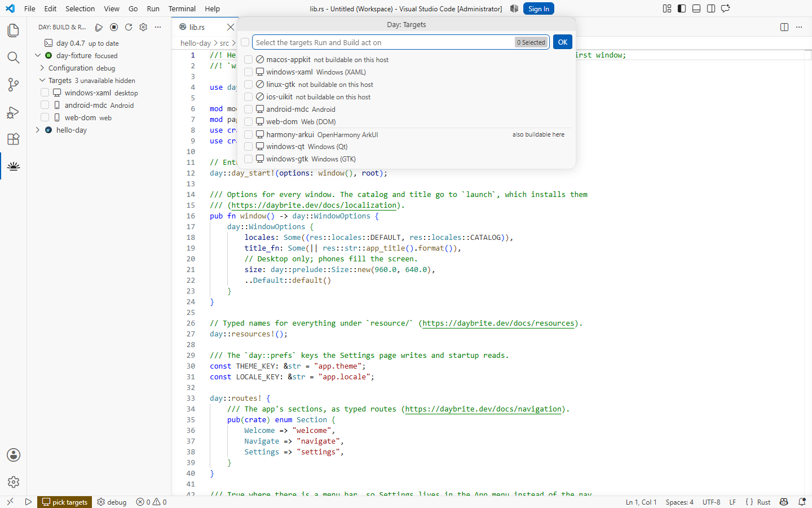Image resolution: width=812 pixels, height=508 pixels.
Task: Split the editor right
Action: (784, 27)
